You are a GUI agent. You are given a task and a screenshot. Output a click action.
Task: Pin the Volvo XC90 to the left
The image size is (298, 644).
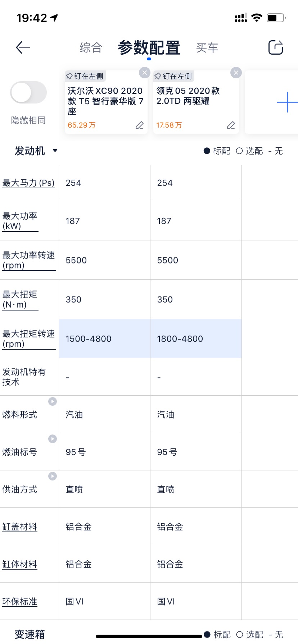pyautogui.click(x=85, y=76)
